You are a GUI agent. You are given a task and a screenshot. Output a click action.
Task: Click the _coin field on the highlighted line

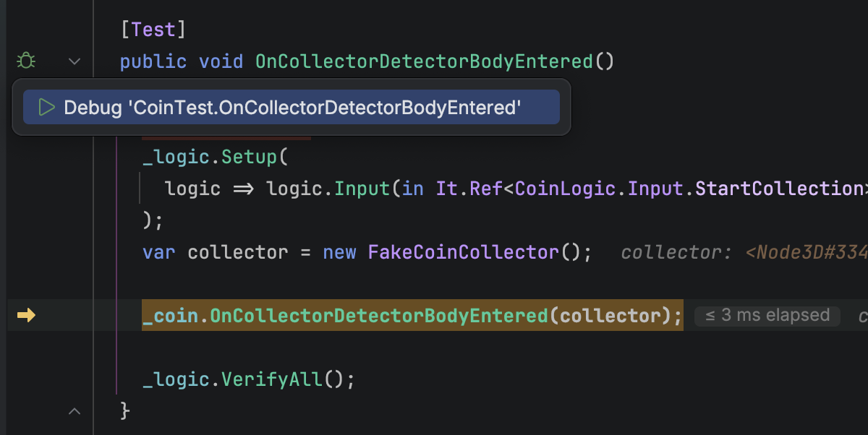point(171,316)
